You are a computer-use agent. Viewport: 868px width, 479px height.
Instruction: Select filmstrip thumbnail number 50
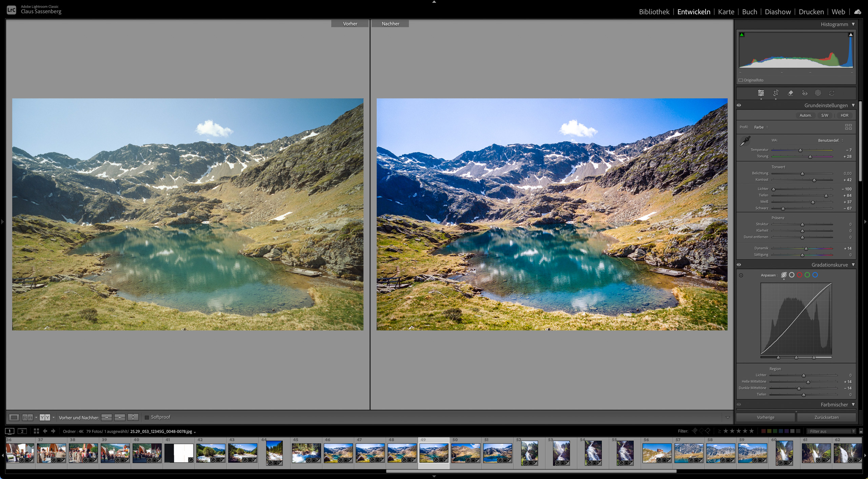click(466, 453)
